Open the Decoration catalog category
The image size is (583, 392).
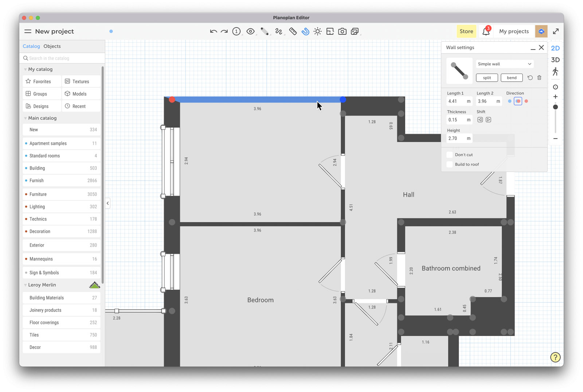[x=62, y=231]
